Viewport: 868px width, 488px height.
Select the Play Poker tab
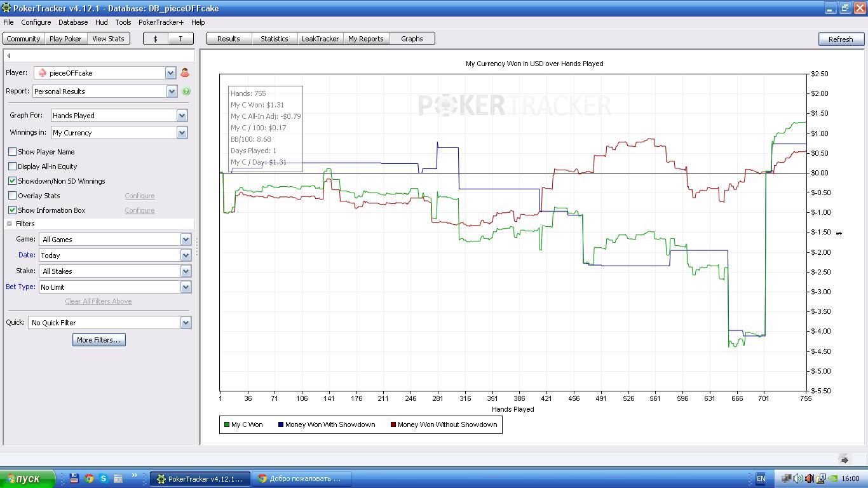coord(65,39)
